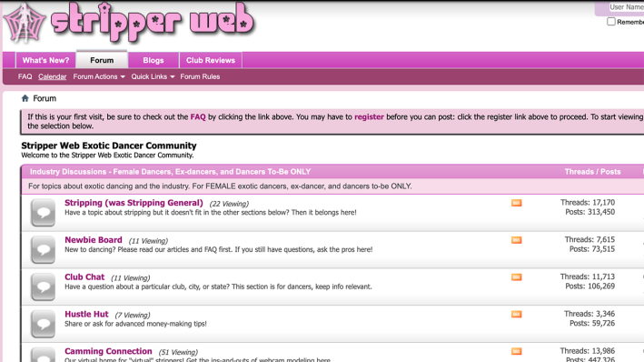Click 'Threads: 3,346' count

[590, 314]
